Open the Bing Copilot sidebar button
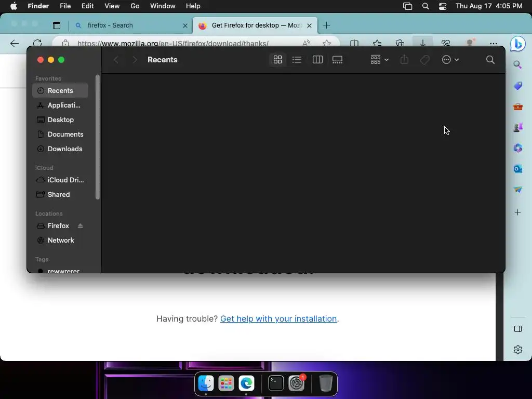Viewport: 532px width, 399px height. (x=518, y=44)
